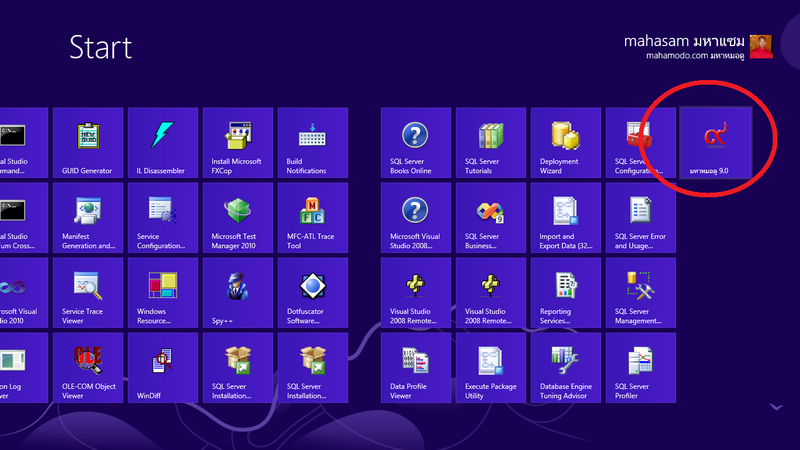Image resolution: width=800 pixels, height=450 pixels.
Task: Launch Execute Package Utility tile
Action: (x=491, y=368)
